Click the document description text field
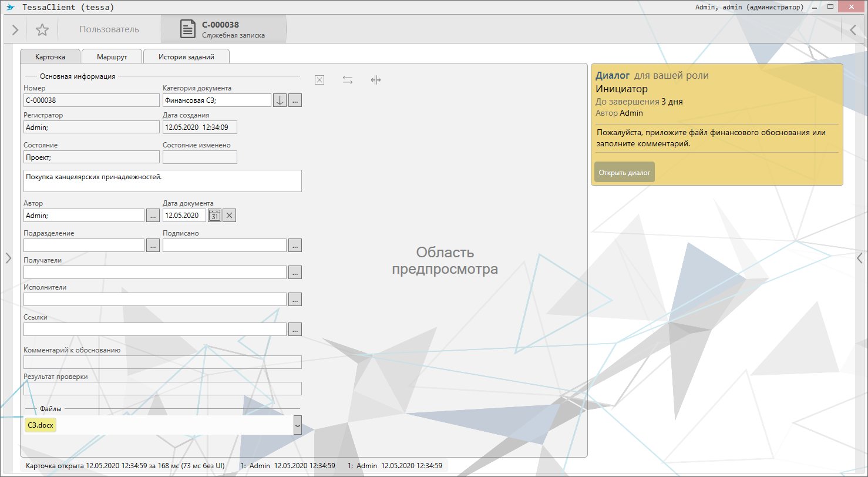The width and height of the screenshot is (868, 477). pos(163,181)
